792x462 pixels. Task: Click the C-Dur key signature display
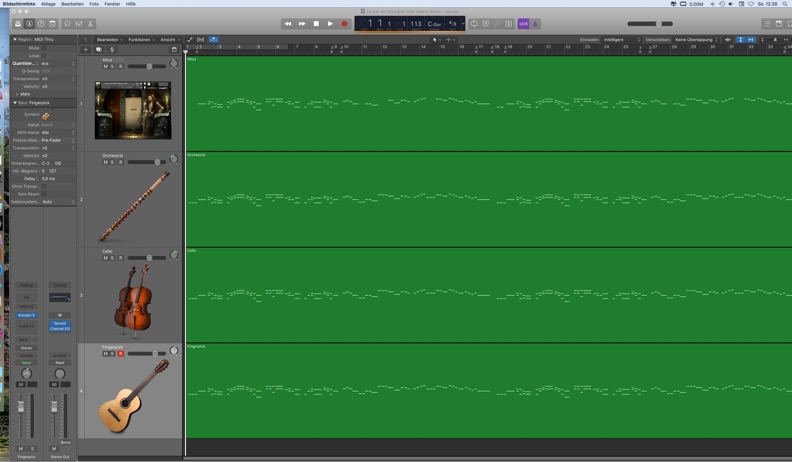[x=434, y=24]
